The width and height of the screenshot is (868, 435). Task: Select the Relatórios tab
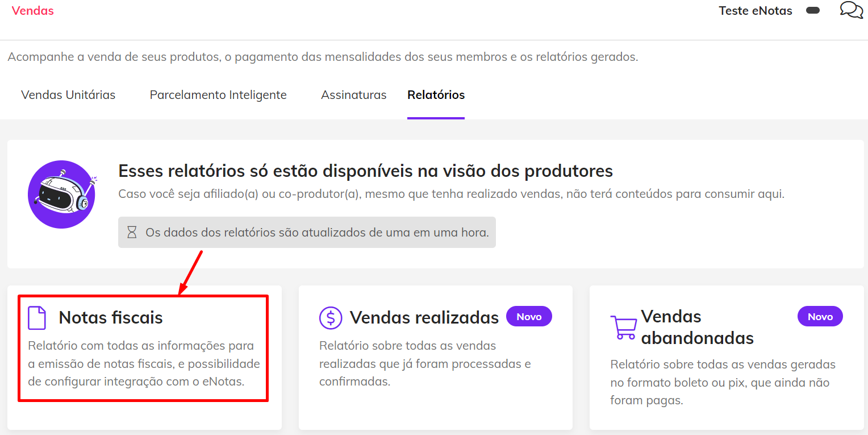[436, 95]
